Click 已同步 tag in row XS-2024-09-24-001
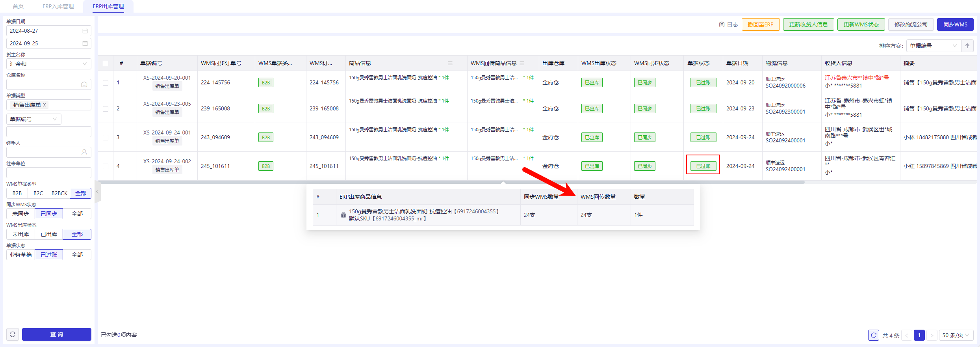 tap(644, 138)
